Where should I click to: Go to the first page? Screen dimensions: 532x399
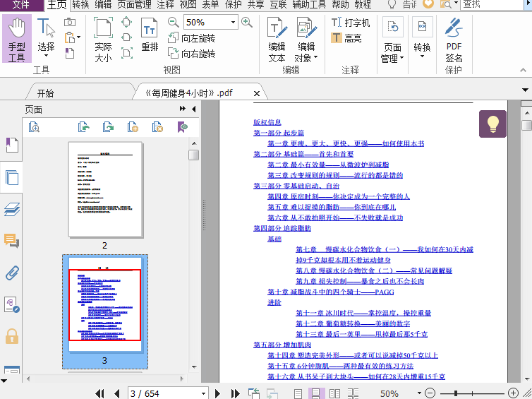click(99, 393)
